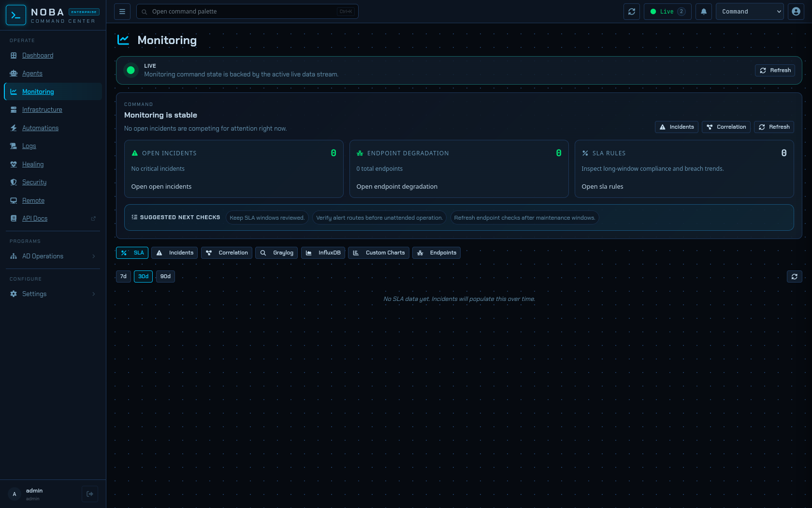This screenshot has height=508, width=812.
Task: Switch to the InfluxDB tab
Action: tap(323, 253)
